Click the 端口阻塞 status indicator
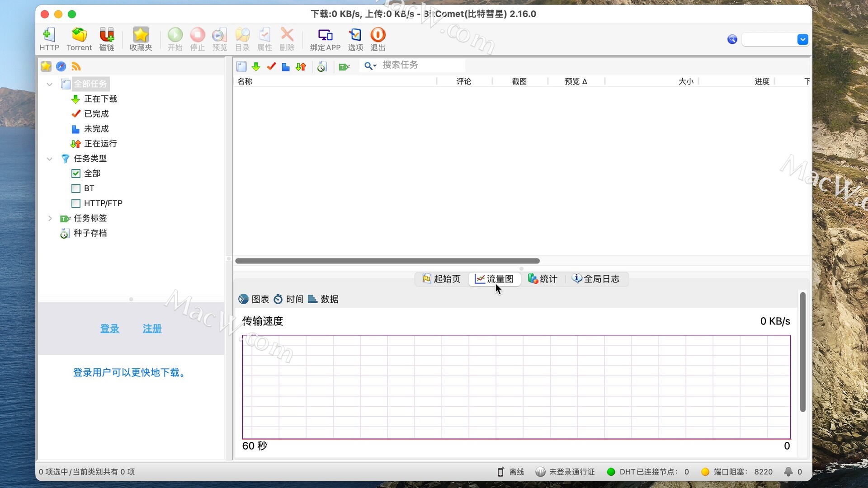Screen dimensions: 868x488 (x=737, y=472)
